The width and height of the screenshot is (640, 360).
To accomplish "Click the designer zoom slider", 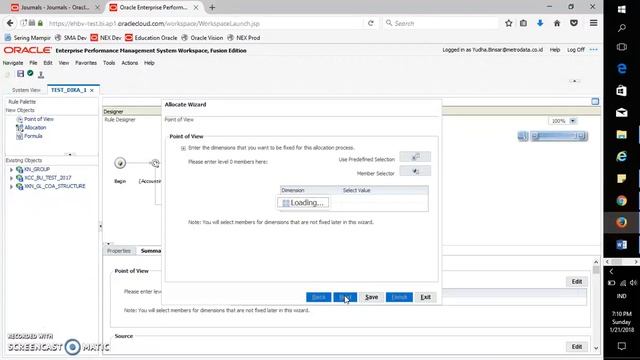I will pyautogui.click(x=558, y=136).
